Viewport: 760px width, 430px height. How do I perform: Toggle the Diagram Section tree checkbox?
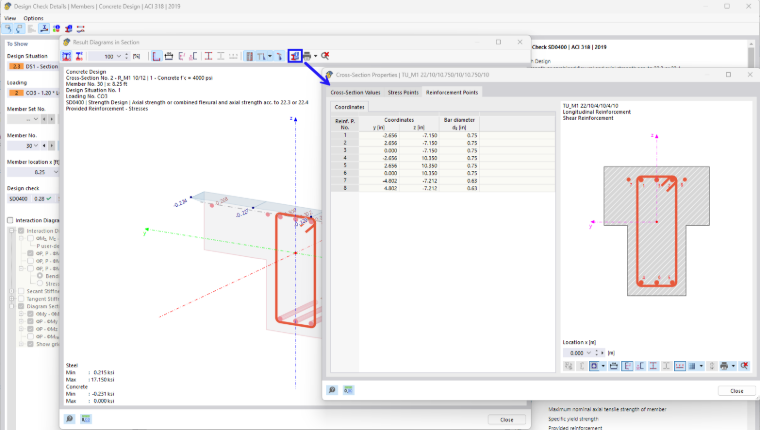pos(21,306)
